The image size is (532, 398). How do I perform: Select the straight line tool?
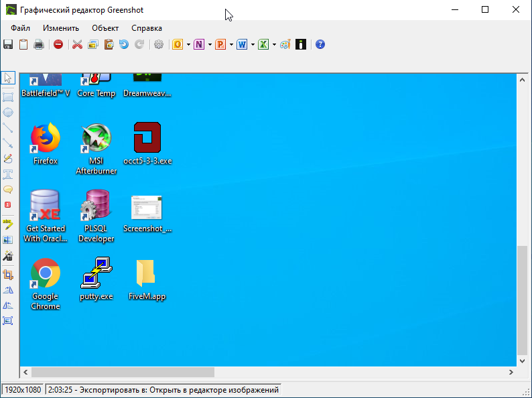[x=8, y=128]
